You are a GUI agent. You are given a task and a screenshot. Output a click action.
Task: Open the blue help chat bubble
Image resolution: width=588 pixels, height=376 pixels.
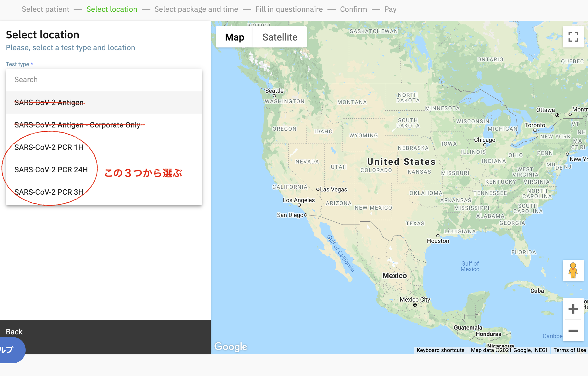coord(11,350)
